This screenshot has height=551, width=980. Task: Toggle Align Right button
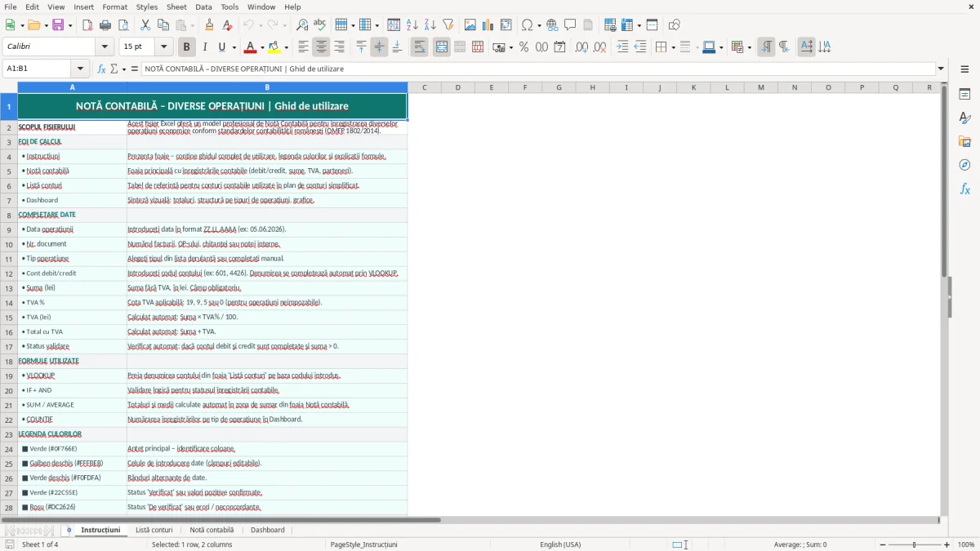click(x=339, y=47)
